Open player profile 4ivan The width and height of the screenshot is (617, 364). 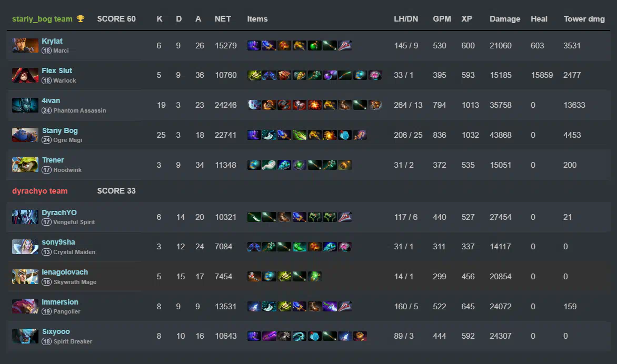tap(51, 100)
